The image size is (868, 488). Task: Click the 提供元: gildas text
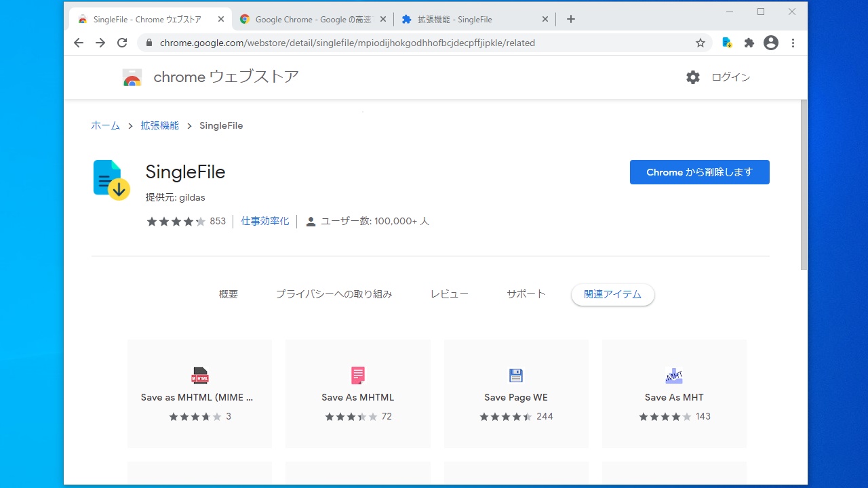click(176, 197)
